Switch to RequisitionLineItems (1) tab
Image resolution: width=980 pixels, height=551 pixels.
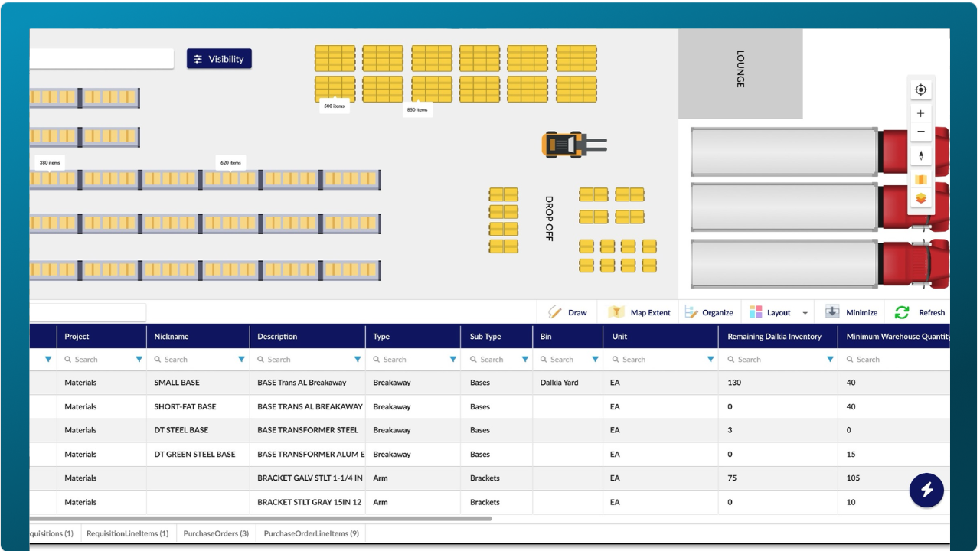(127, 533)
